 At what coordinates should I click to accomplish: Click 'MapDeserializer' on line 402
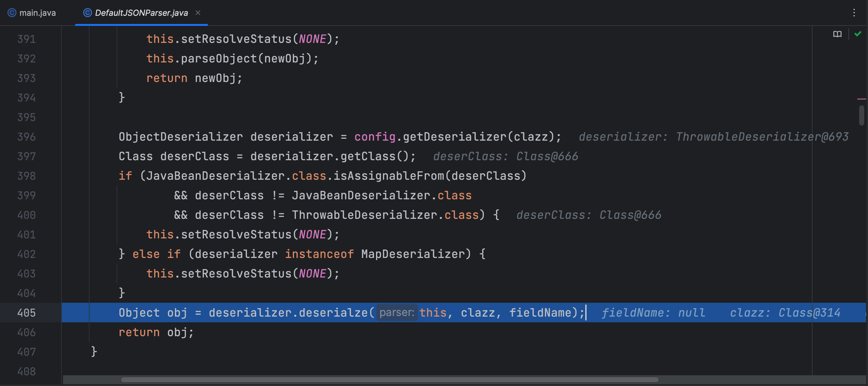(413, 254)
